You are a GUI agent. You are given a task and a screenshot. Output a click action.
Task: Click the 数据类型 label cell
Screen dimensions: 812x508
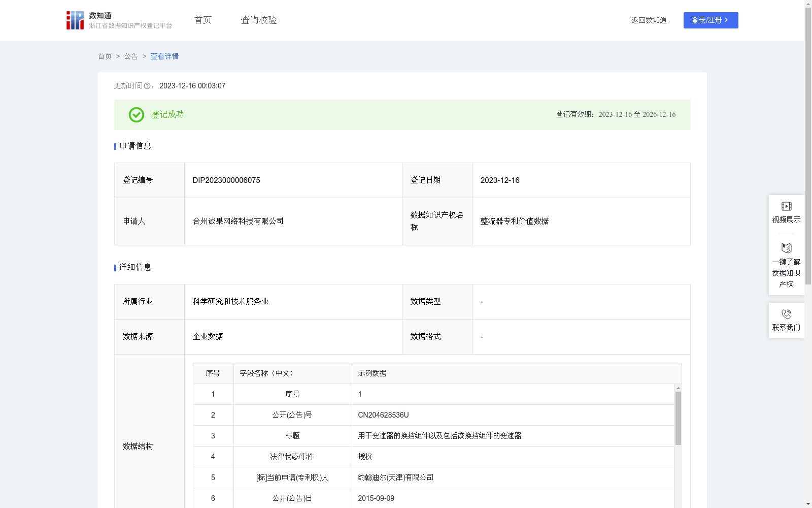437,302
